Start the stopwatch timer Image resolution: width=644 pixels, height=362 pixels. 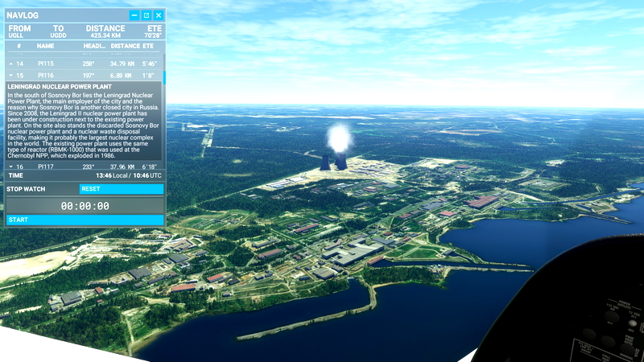click(x=85, y=220)
